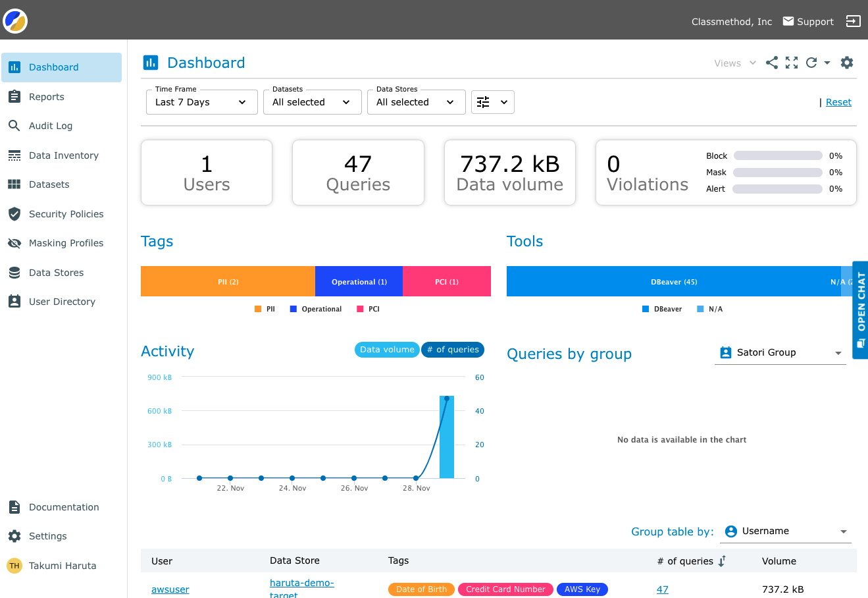This screenshot has width=868, height=598.
Task: Open the Time Frame dropdown
Action: 201,101
